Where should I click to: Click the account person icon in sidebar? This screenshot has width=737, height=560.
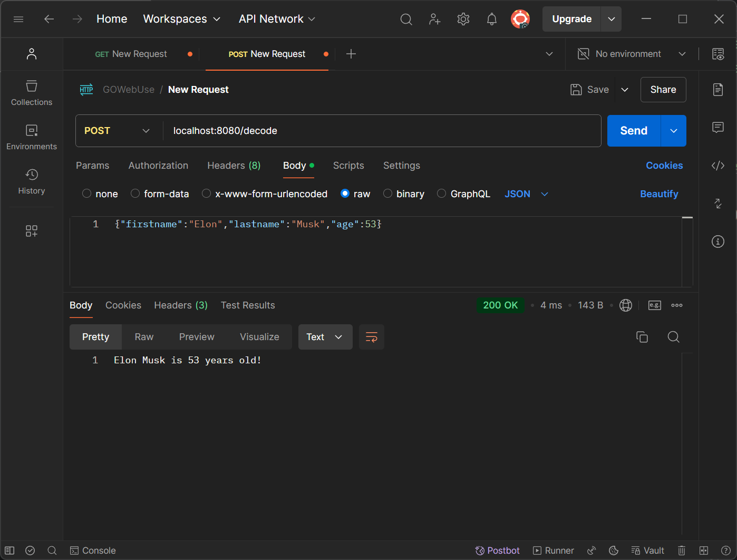32,54
